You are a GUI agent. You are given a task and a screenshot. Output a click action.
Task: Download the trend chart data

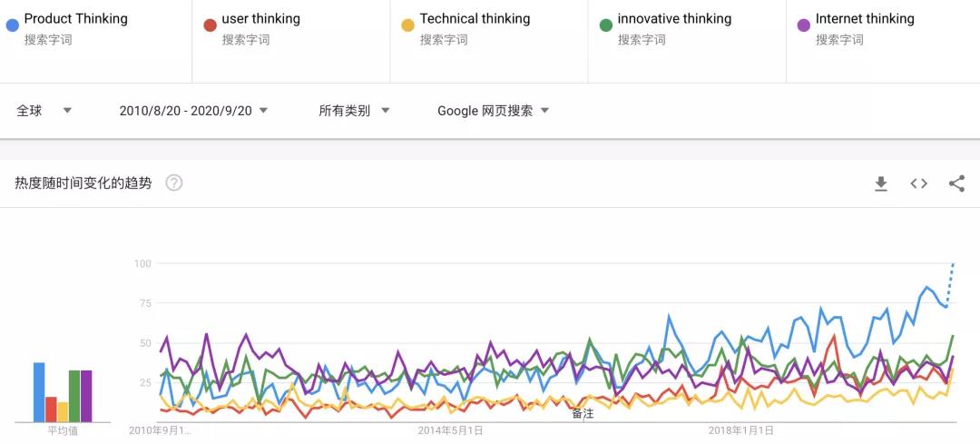click(x=880, y=183)
